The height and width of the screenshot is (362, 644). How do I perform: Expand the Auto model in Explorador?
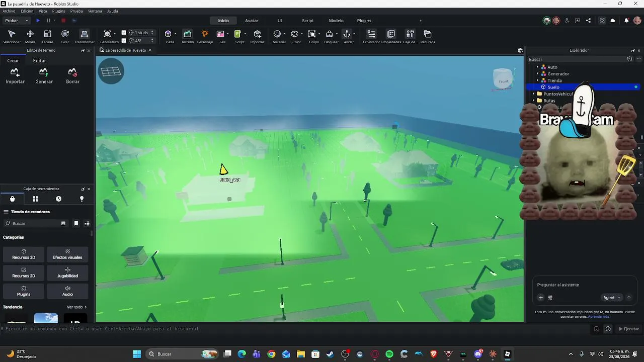[x=537, y=67]
